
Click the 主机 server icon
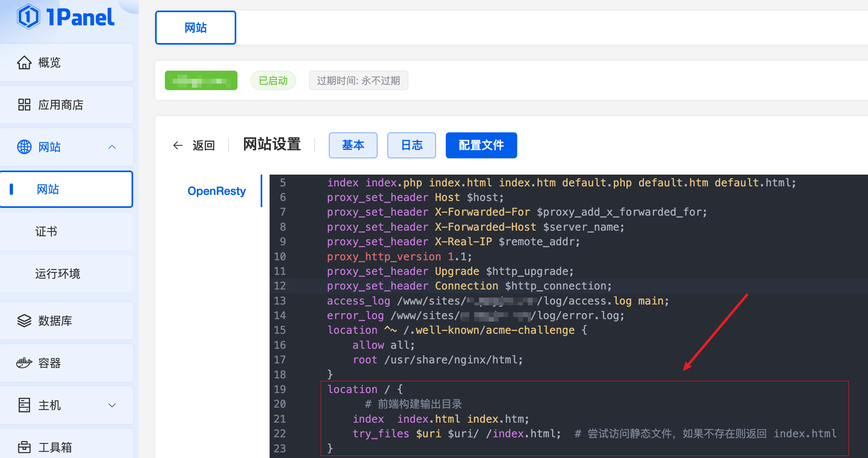[x=24, y=405]
